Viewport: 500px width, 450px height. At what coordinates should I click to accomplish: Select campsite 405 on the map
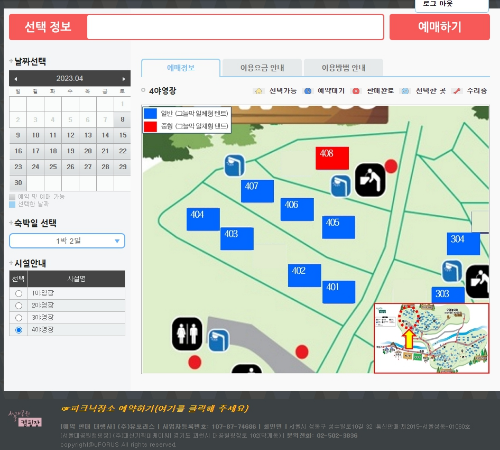click(338, 227)
